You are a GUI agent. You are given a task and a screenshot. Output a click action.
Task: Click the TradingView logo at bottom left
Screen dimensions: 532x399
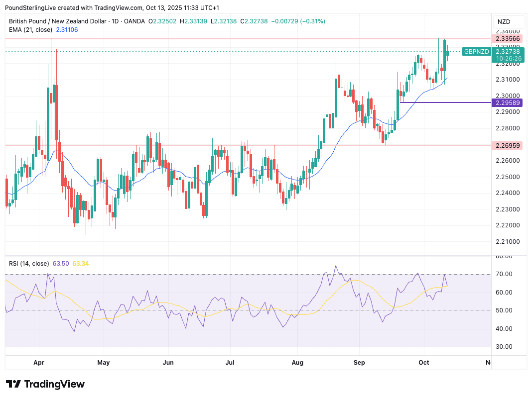click(45, 384)
